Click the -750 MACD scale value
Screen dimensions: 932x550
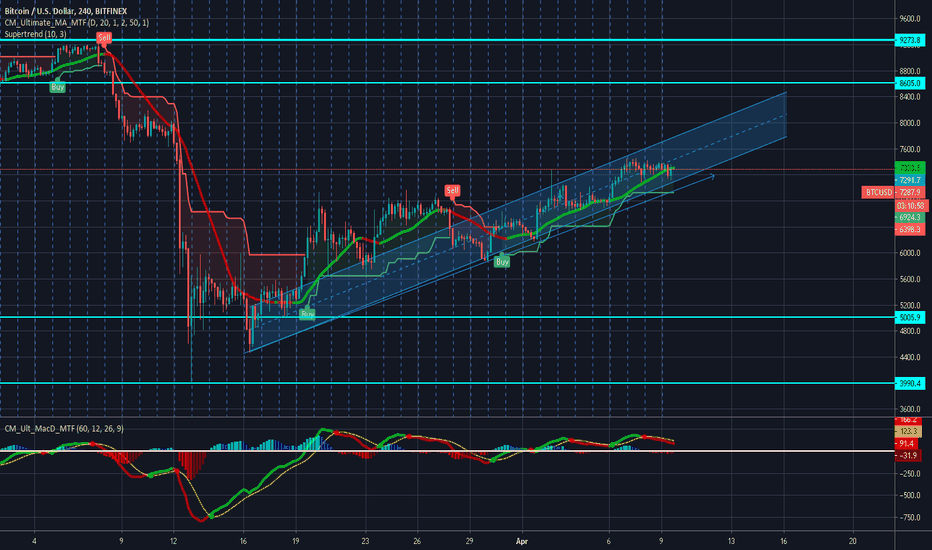pyautogui.click(x=908, y=517)
